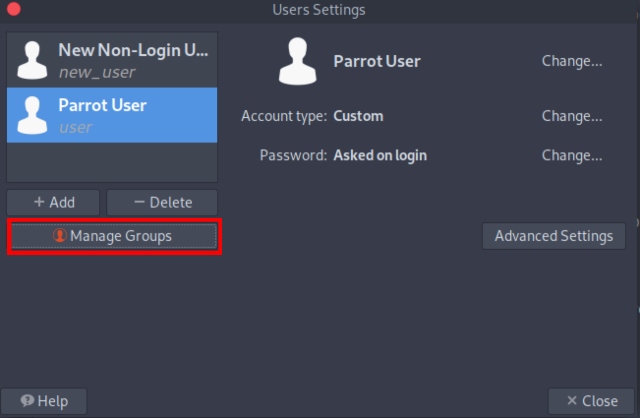Open Manage Groups

(x=113, y=236)
